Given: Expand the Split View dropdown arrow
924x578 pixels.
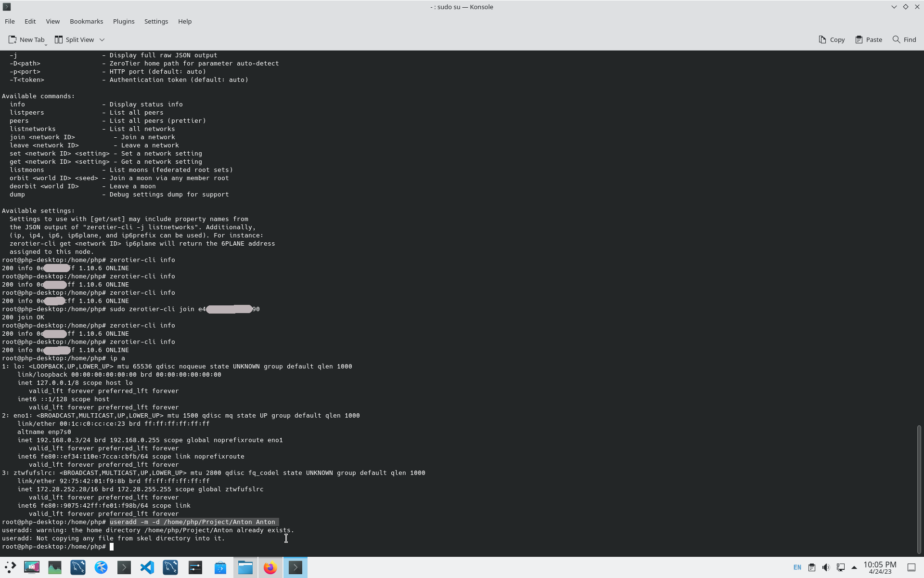Looking at the screenshot, I should pyautogui.click(x=102, y=39).
